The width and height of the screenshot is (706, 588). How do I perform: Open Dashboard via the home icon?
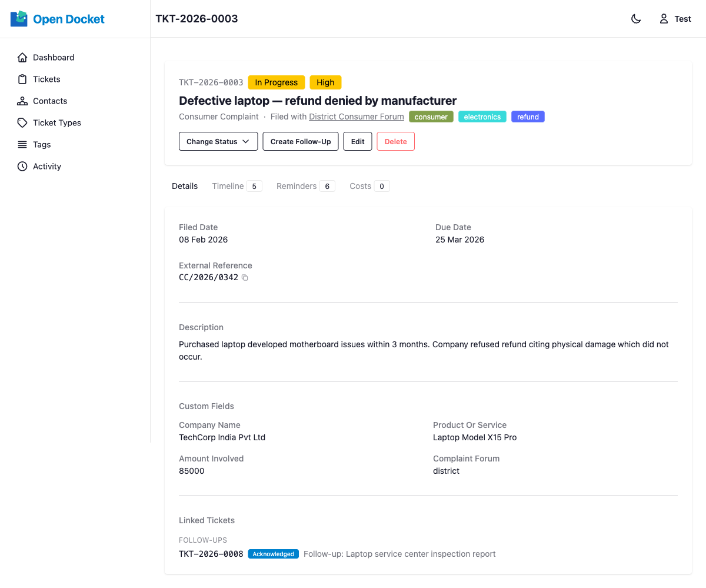(x=22, y=58)
